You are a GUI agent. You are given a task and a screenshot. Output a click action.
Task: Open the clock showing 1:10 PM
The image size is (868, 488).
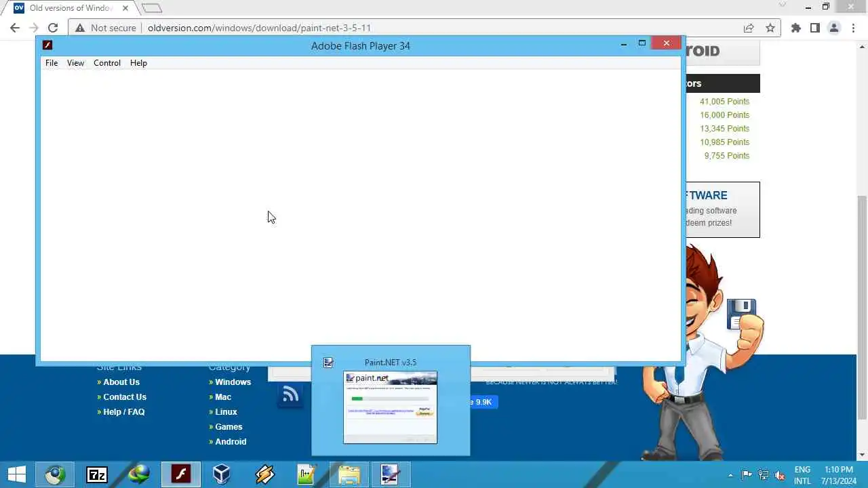coord(839,475)
